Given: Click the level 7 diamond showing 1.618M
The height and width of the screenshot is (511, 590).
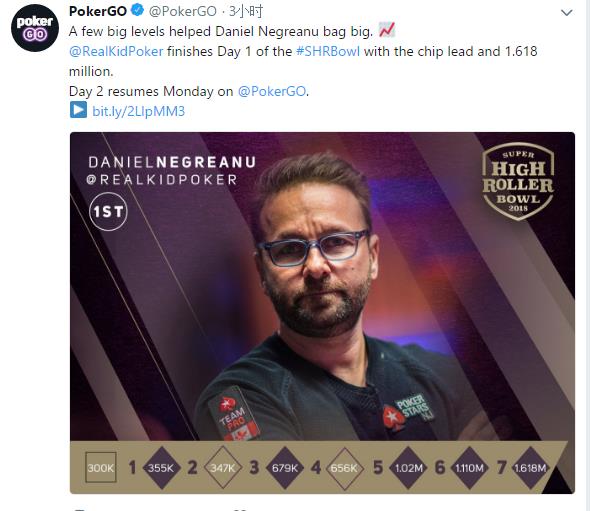Looking at the screenshot, I should coord(530,468).
